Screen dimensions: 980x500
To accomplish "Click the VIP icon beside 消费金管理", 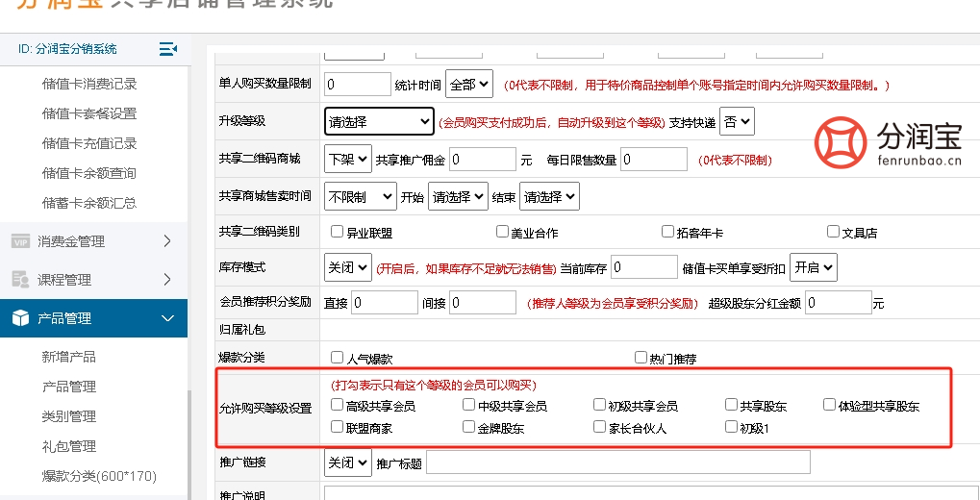I will (20, 242).
